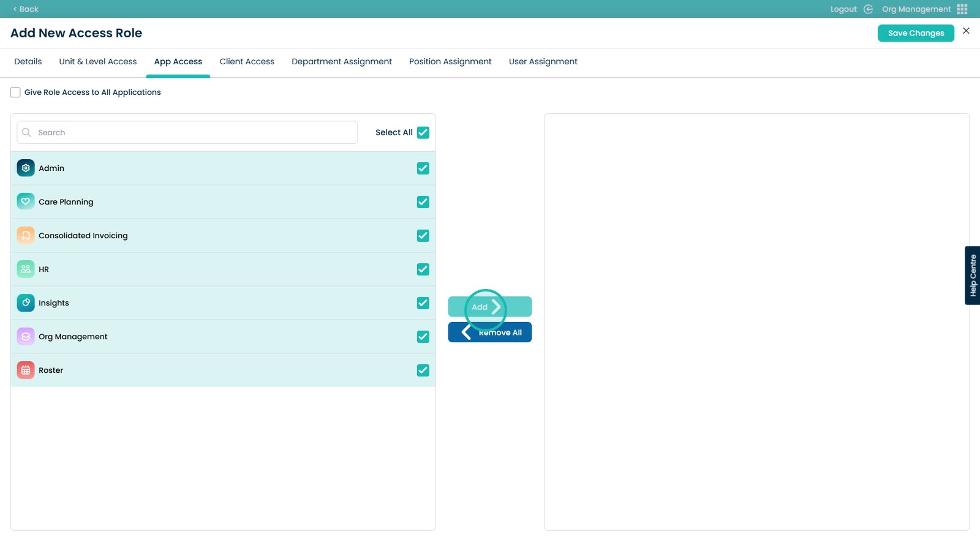The image size is (980, 551).
Task: Click the Org Management list icon
Action: (26, 337)
